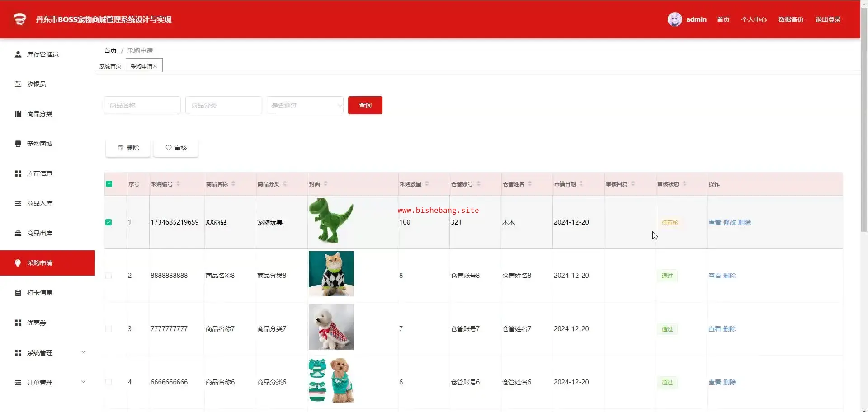The height and width of the screenshot is (412, 868).
Task: Open the white dog in cape thumbnail
Action: pyautogui.click(x=331, y=327)
